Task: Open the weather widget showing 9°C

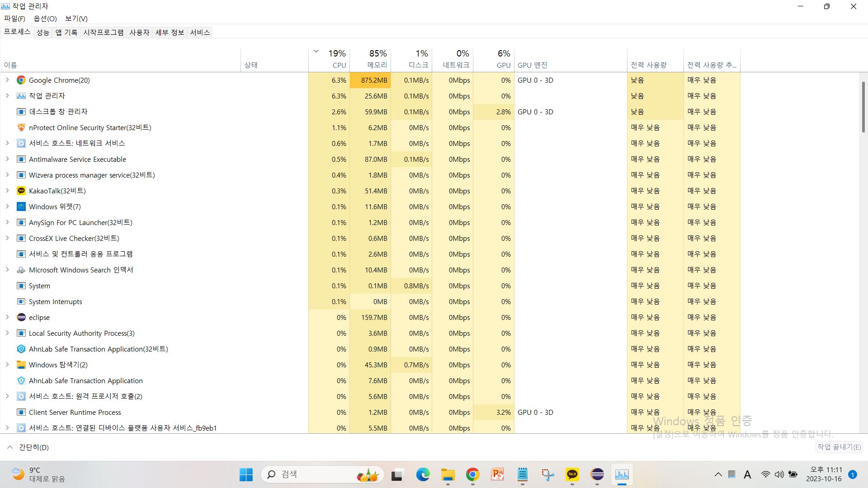Action: (x=38, y=474)
